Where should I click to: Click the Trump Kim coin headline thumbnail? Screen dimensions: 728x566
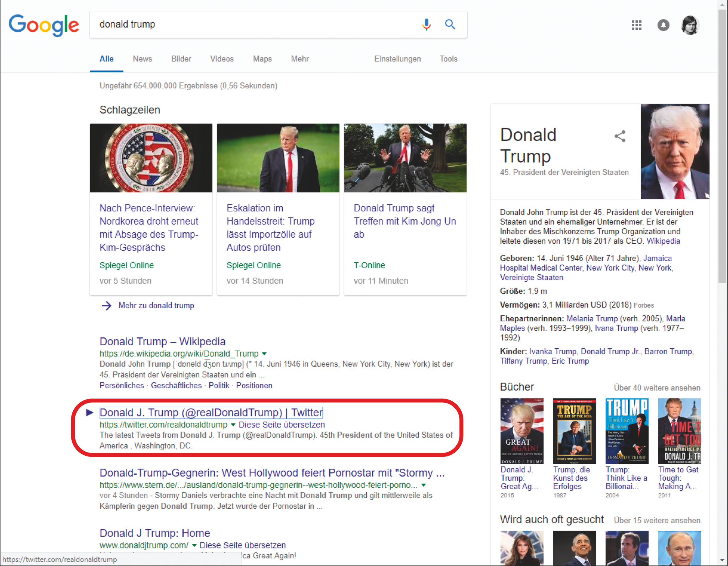point(151,158)
